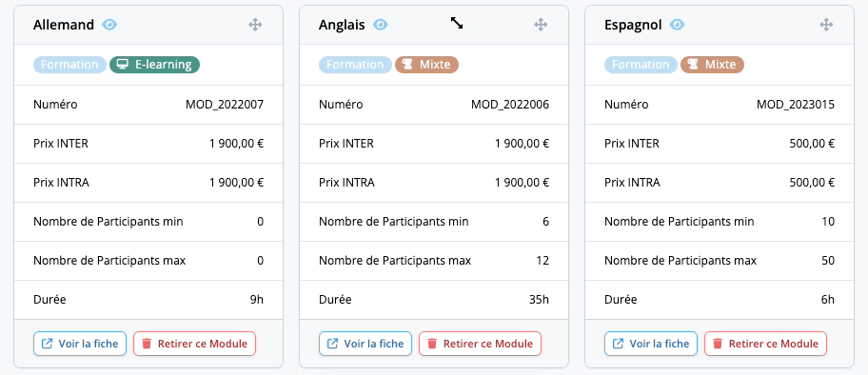Remove Allemand via Retirer ce Module
The width and height of the screenshot is (868, 375).
(195, 344)
